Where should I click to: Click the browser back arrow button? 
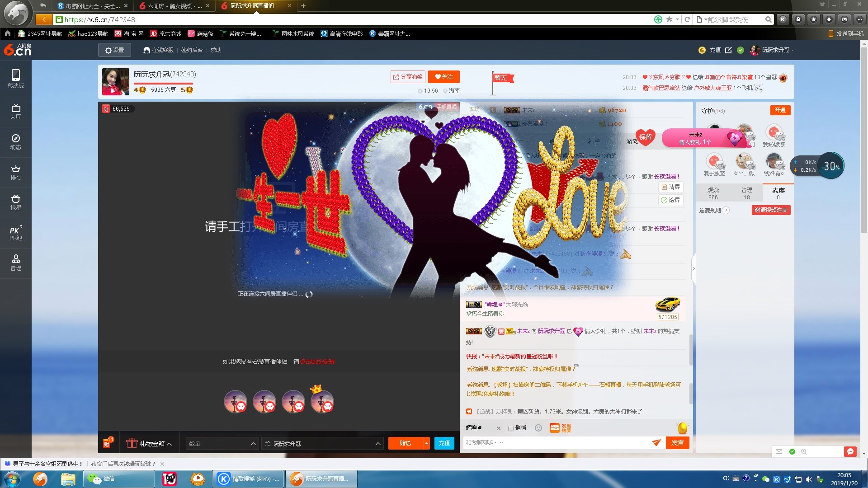pos(44,19)
